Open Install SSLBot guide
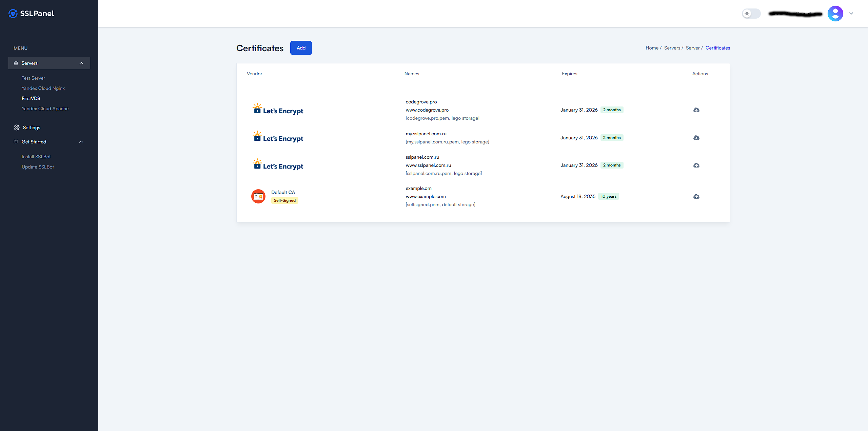The height and width of the screenshot is (431, 868). [x=36, y=157]
